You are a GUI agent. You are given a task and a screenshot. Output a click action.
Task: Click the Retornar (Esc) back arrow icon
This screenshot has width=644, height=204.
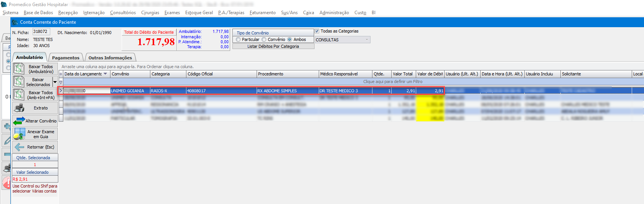[19, 147]
